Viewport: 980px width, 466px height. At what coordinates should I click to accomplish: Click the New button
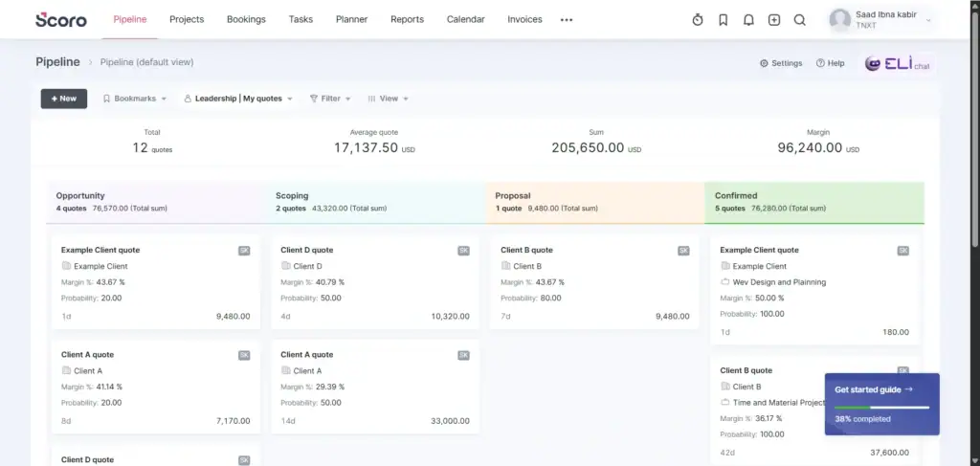pos(64,99)
